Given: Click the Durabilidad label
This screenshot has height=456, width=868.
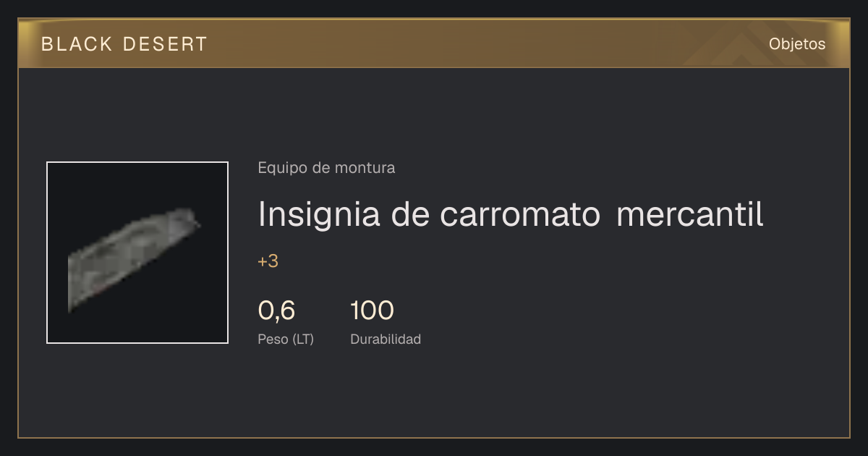Looking at the screenshot, I should (386, 339).
